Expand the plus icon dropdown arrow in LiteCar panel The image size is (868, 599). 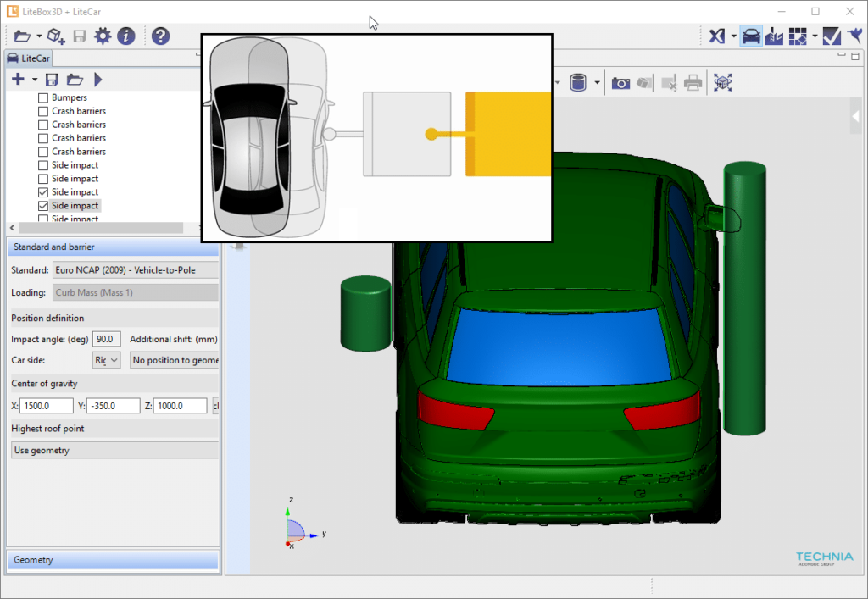click(x=34, y=80)
